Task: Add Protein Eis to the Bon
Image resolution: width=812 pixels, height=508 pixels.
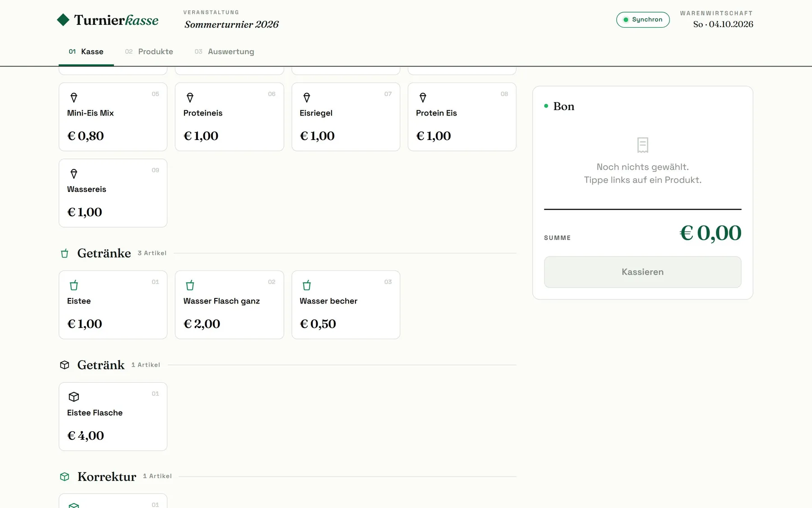Action: click(462, 117)
